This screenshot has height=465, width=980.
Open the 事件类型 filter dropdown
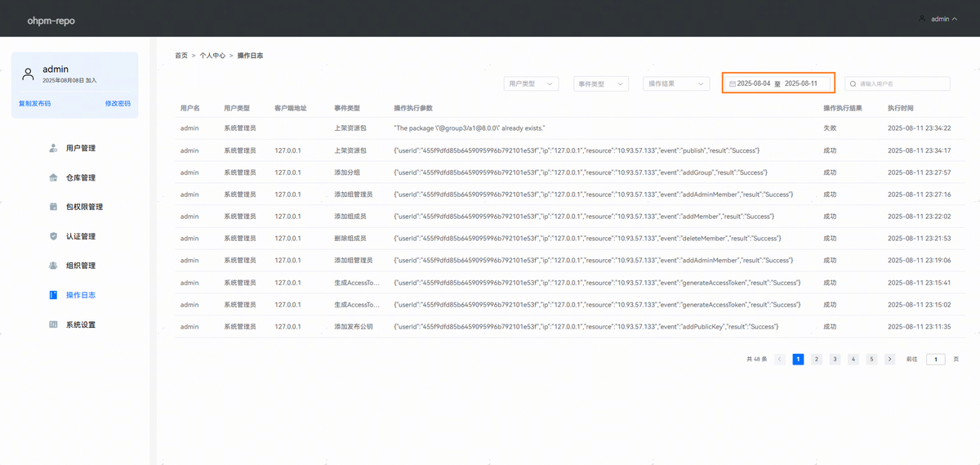pos(600,83)
